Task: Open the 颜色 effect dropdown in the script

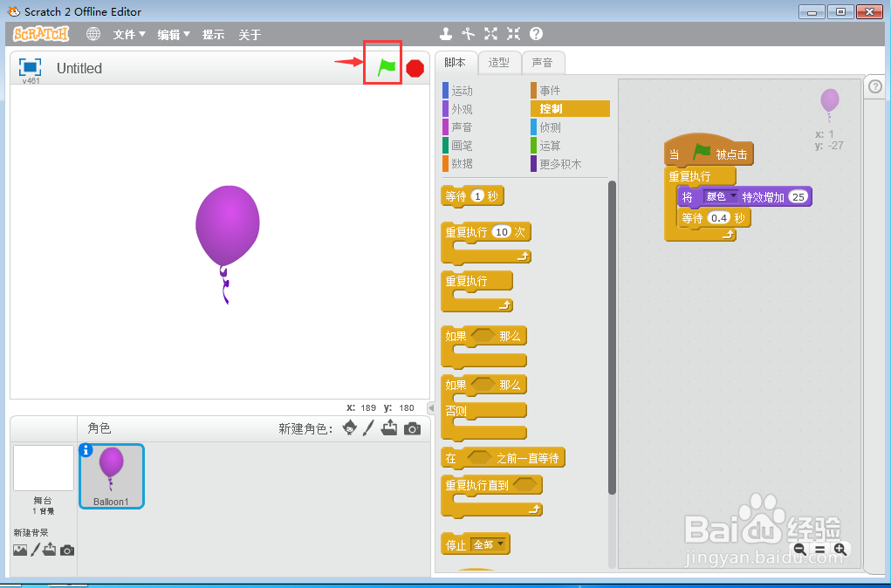Action: (x=722, y=196)
